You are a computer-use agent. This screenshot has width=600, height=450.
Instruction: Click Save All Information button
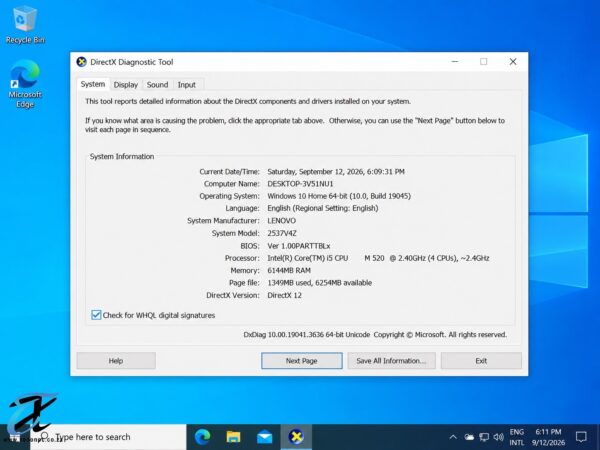(391, 360)
